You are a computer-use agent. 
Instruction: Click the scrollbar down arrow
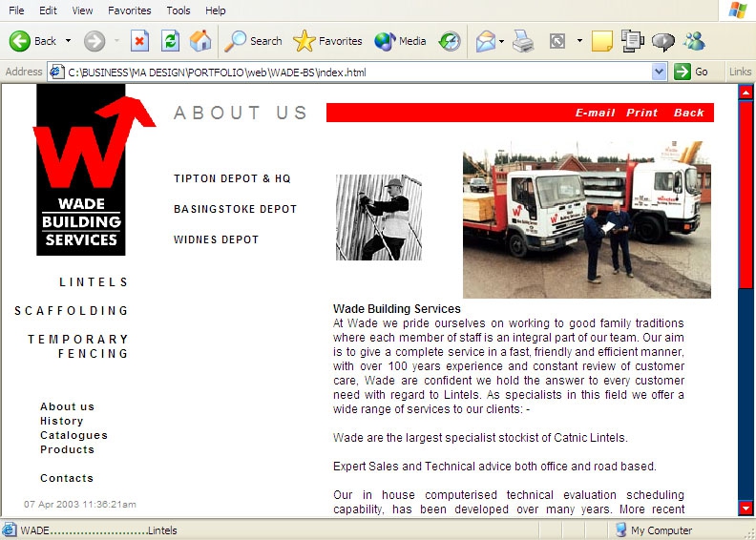(745, 509)
